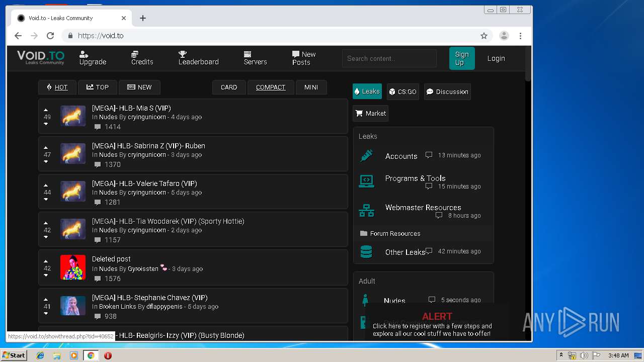This screenshot has height=362, width=644.
Task: Go back to the previous page
Action: [18, 36]
